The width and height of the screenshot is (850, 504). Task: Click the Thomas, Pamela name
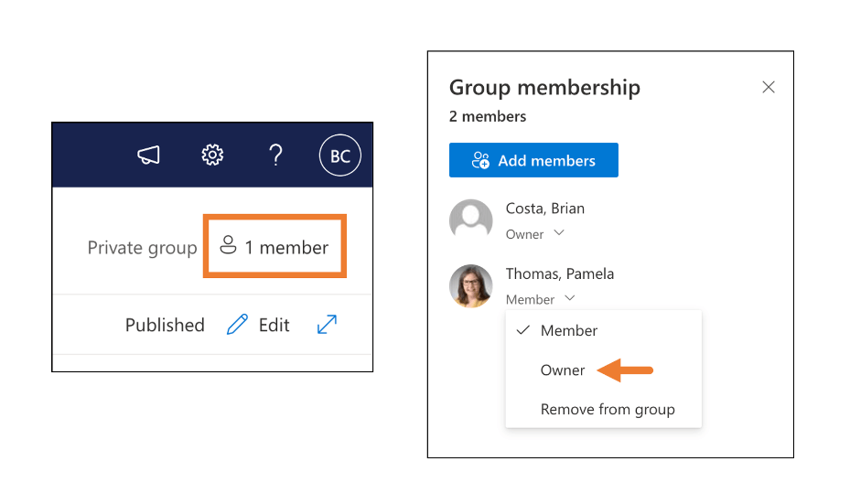tap(560, 273)
